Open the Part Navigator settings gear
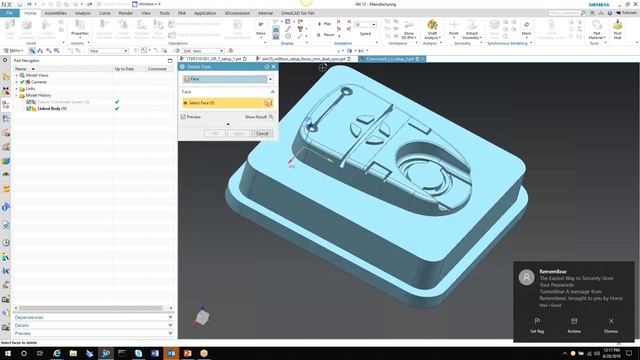This screenshot has height=360, width=640. 5,60
